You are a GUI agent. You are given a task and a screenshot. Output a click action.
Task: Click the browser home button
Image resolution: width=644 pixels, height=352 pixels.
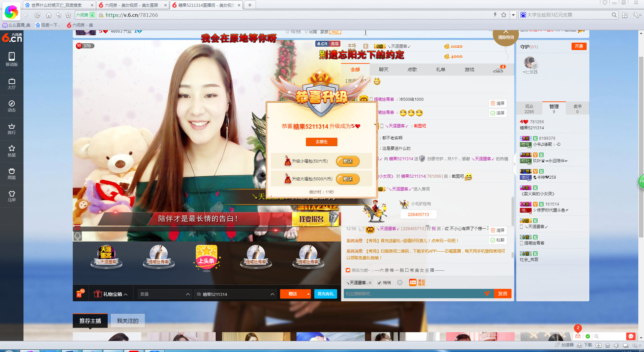pos(49,15)
